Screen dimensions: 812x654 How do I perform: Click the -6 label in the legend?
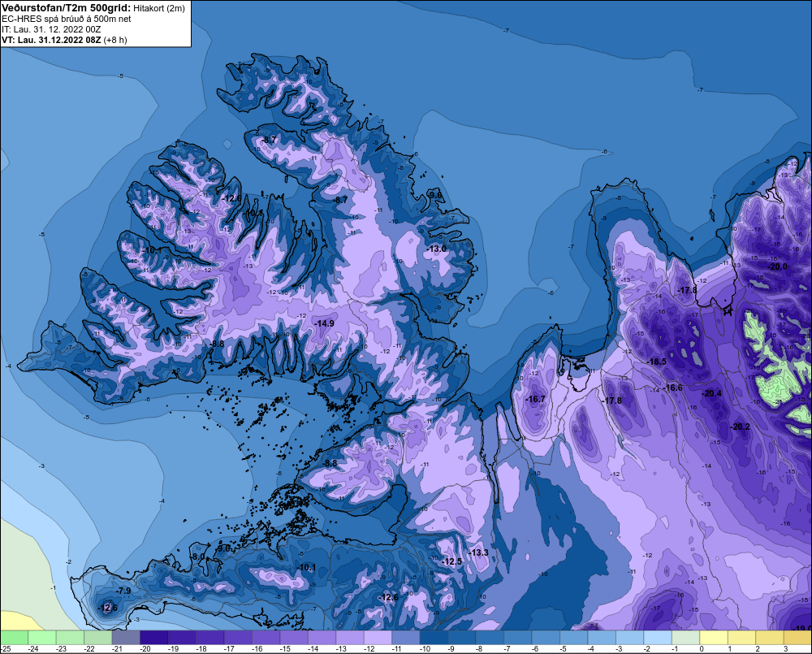pyautogui.click(x=535, y=649)
